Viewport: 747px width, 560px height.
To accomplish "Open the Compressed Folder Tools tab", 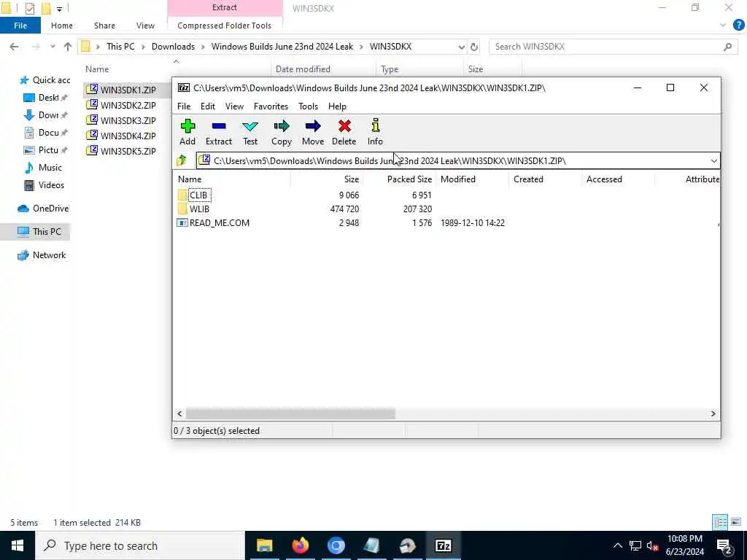I will tap(225, 26).
